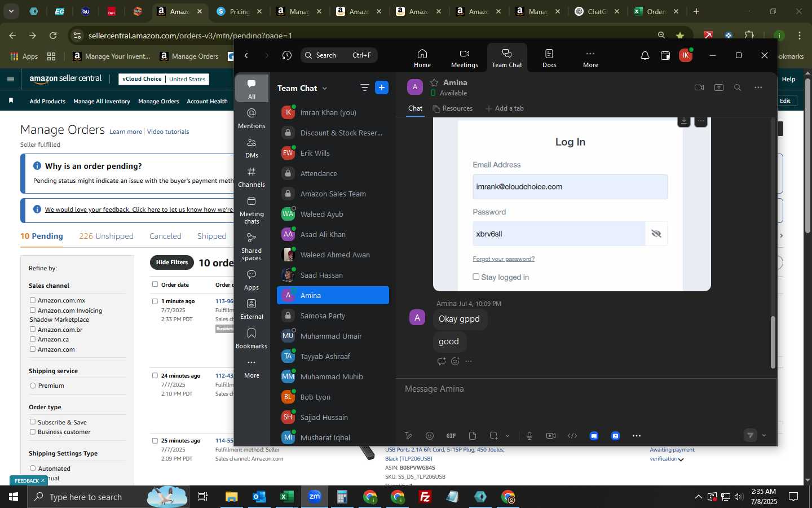Open Zoom Docs tab
The width and height of the screenshot is (812, 508).
click(549, 58)
